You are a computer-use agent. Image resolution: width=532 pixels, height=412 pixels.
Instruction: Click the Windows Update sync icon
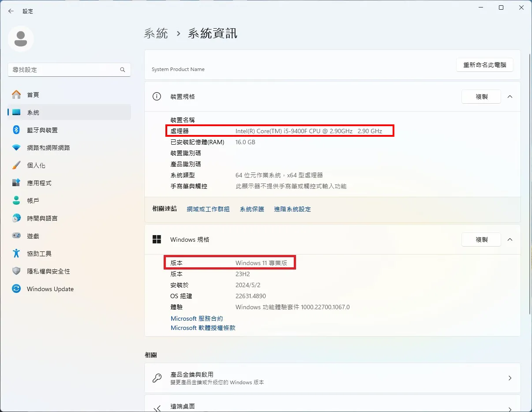tap(16, 289)
